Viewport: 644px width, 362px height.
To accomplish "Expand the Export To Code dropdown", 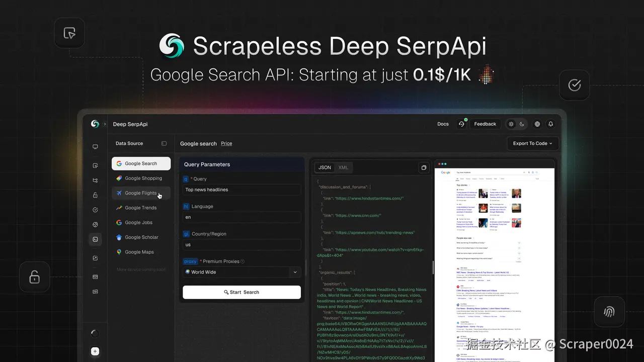I will coord(532,143).
